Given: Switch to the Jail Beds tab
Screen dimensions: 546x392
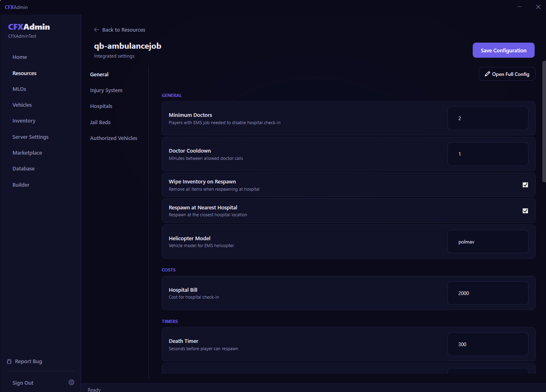Looking at the screenshot, I should [x=100, y=123].
